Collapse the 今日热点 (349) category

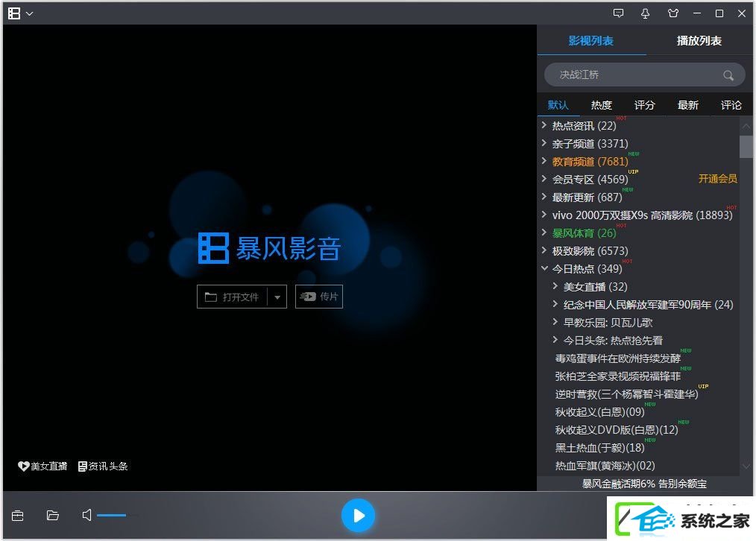(544, 268)
